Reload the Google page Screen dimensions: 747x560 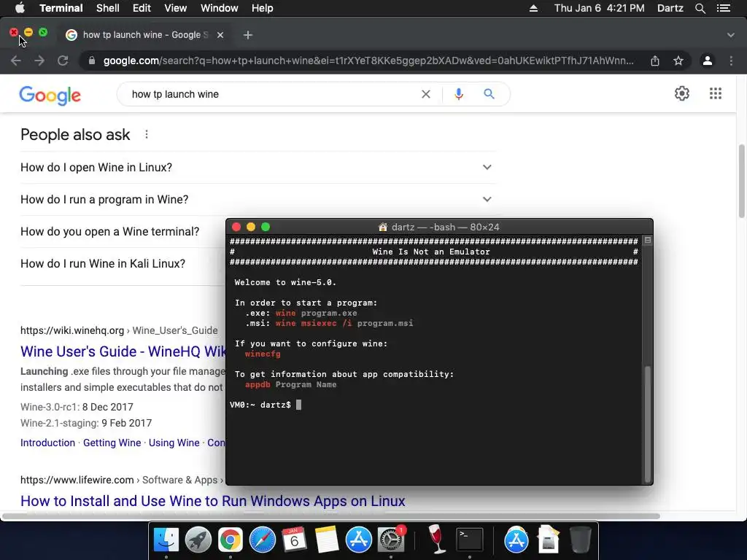(63, 61)
